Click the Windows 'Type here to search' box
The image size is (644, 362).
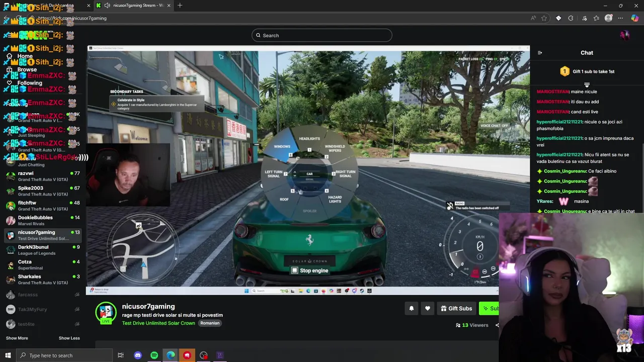pyautogui.click(x=63, y=355)
